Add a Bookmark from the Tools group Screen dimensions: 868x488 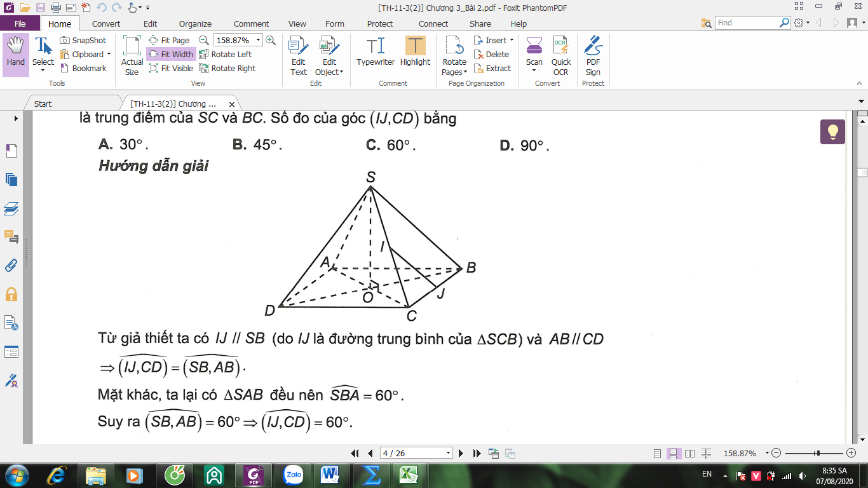pos(83,68)
